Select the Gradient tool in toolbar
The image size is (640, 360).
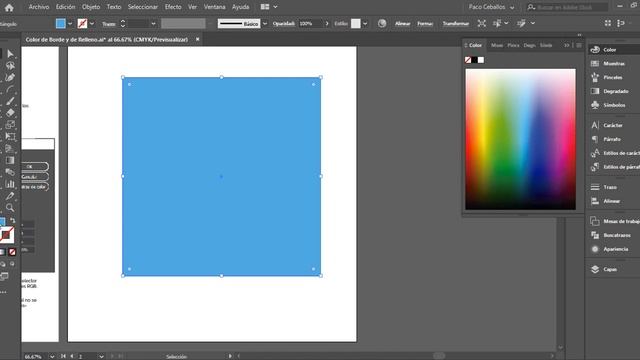tap(10, 160)
